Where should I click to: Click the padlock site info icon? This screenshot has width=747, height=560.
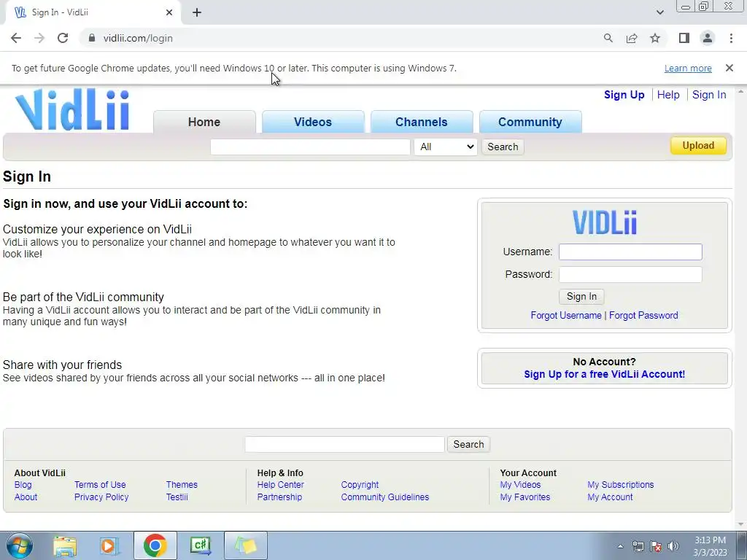tap(92, 38)
